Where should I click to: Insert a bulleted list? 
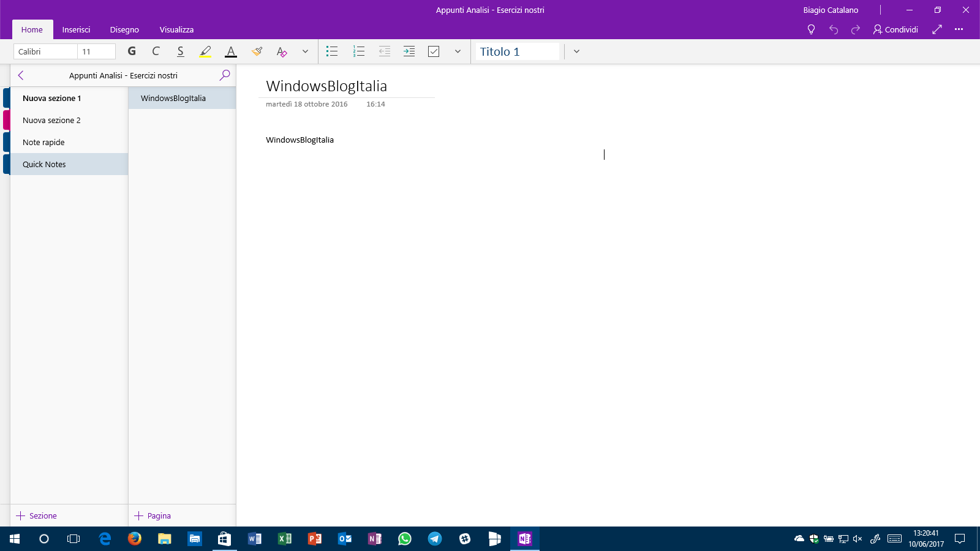point(332,51)
